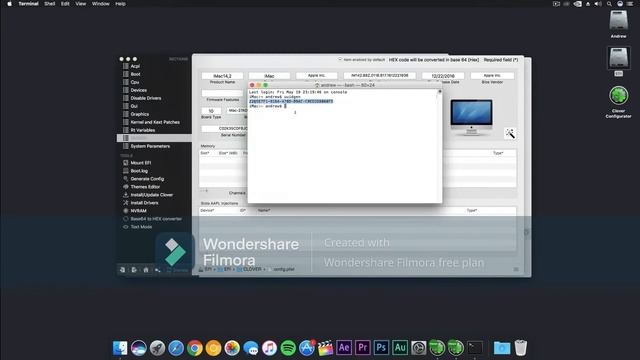Click the Bios Vendor field
Screen dimensions: 640x360
(x=492, y=76)
